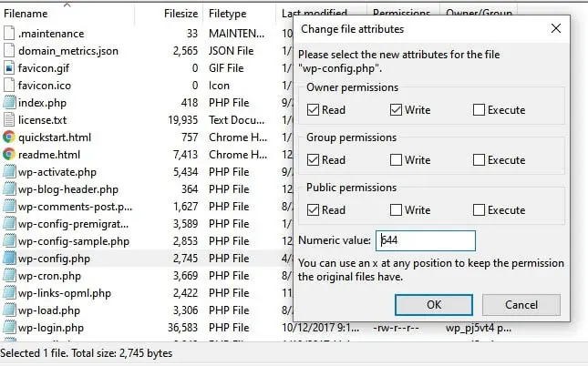This screenshot has height=366, width=588.
Task: Click the wp-config.php file icon
Action: tap(9, 258)
